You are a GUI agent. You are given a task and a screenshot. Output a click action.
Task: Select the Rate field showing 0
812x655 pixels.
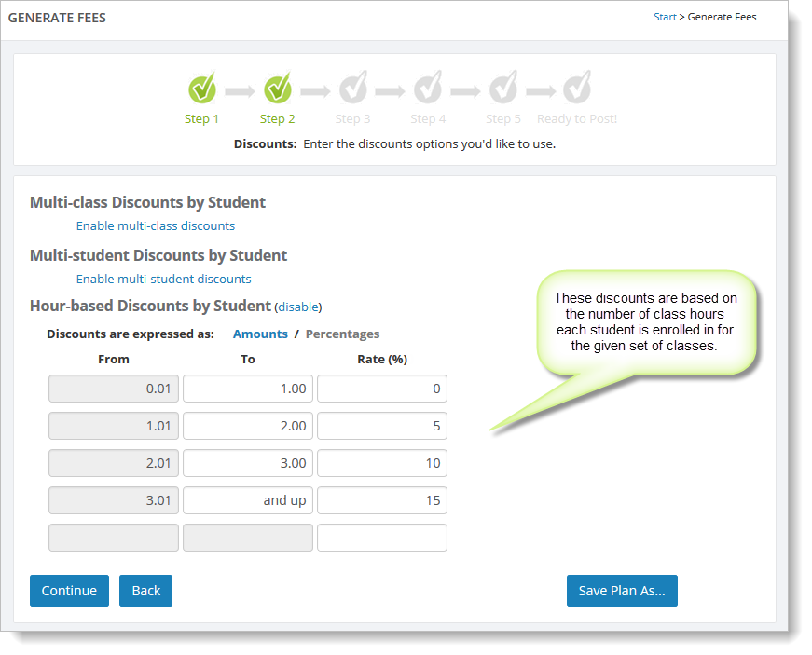point(382,389)
